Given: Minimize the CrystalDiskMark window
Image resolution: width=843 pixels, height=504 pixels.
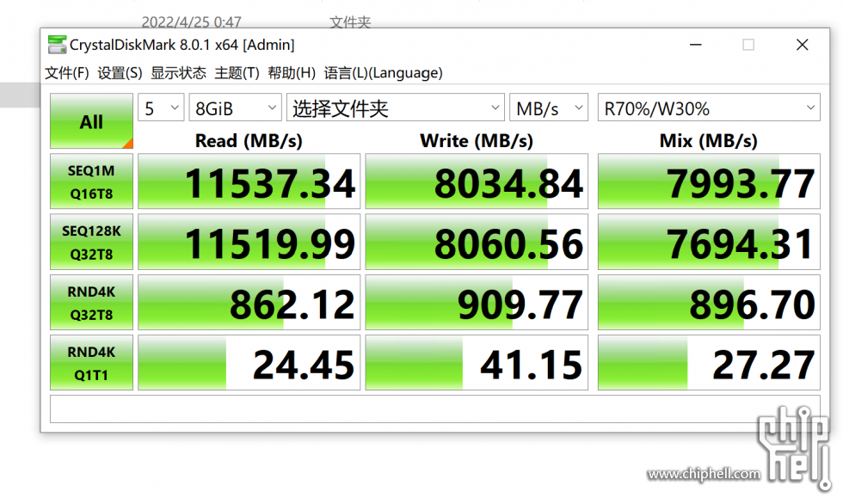Looking at the screenshot, I should click(696, 45).
